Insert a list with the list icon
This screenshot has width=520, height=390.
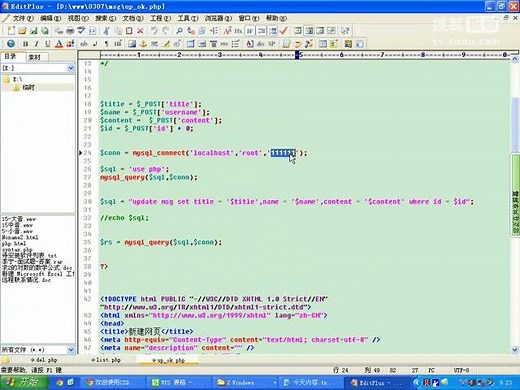point(235,44)
